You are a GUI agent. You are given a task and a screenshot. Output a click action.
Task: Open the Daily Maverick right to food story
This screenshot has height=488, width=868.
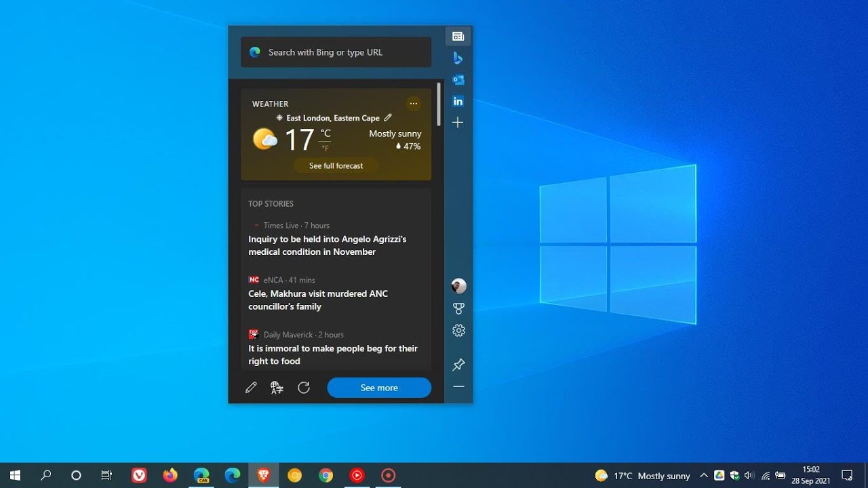(333, 354)
